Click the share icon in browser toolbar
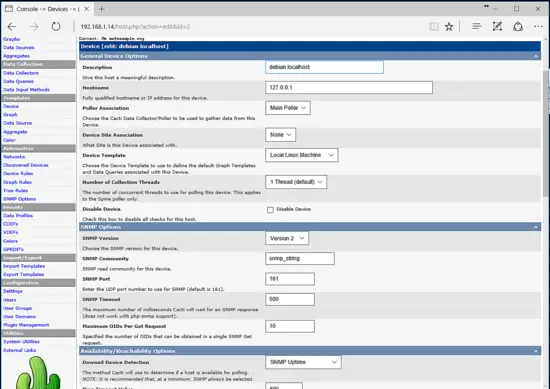 click(518, 27)
